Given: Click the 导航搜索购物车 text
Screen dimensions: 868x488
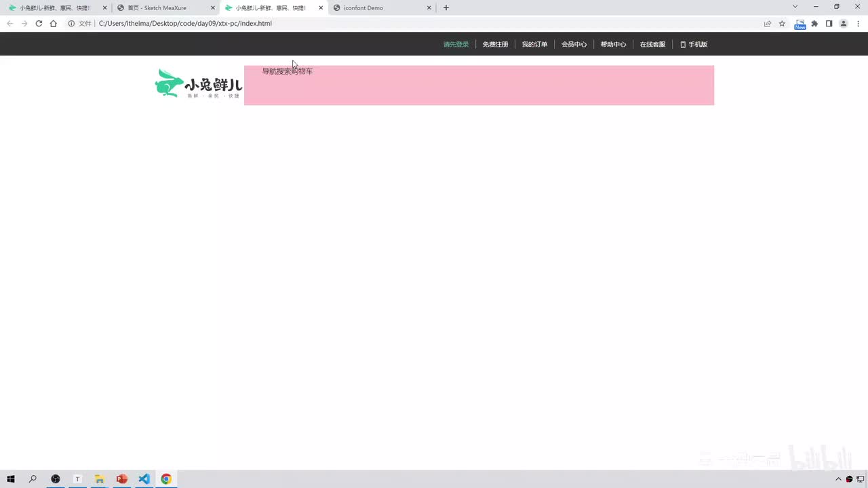Looking at the screenshot, I should [x=288, y=71].
